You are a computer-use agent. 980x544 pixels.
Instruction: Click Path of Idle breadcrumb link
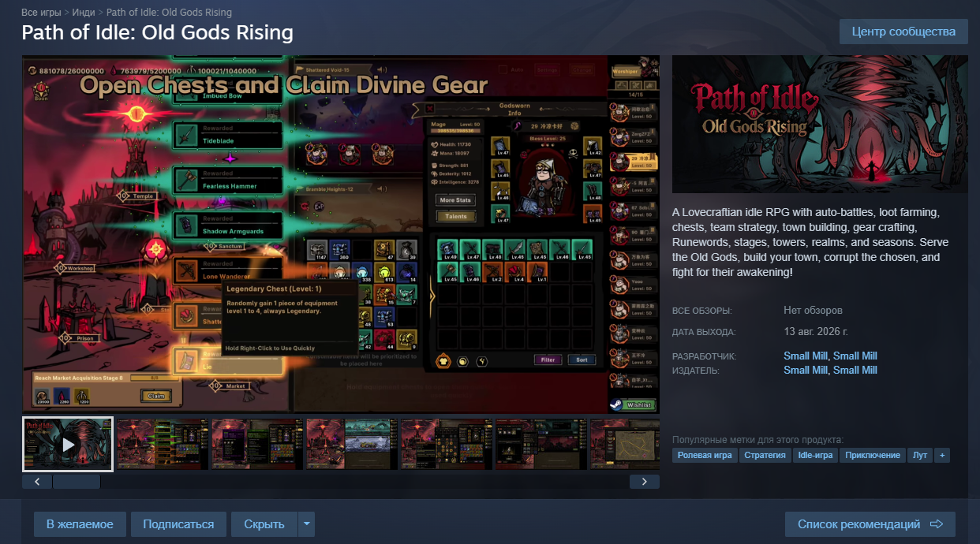(x=169, y=13)
